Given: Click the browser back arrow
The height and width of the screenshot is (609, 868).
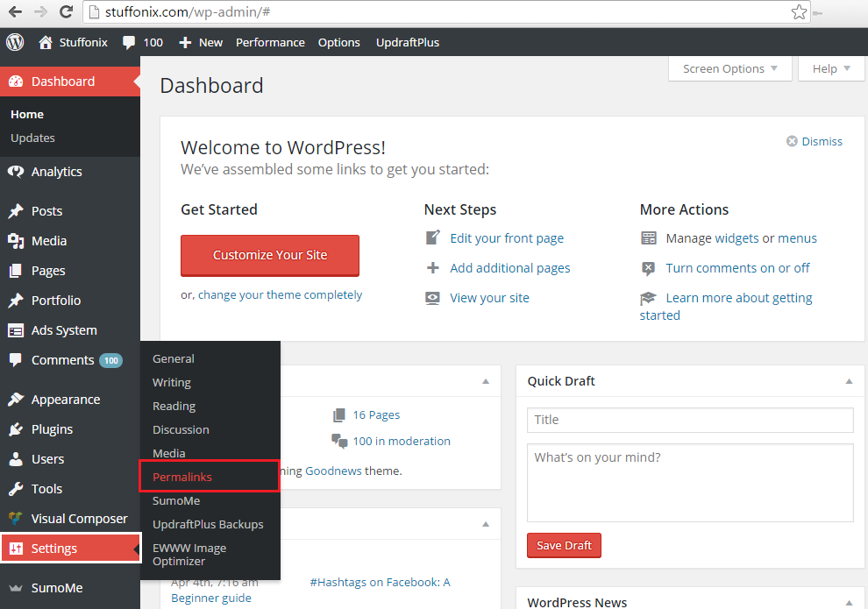Looking at the screenshot, I should pyautogui.click(x=16, y=11).
